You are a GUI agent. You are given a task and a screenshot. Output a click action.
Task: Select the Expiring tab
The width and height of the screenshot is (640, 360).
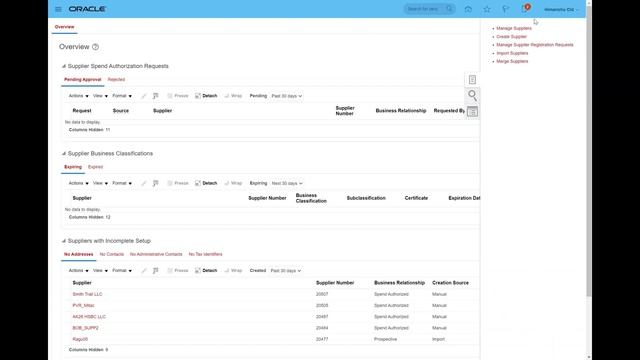[x=73, y=167]
